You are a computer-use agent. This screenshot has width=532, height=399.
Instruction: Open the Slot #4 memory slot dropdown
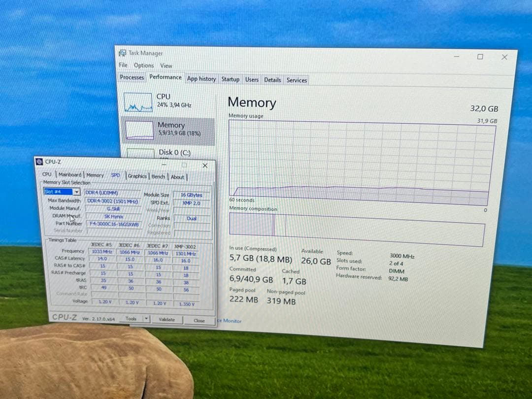pos(77,192)
